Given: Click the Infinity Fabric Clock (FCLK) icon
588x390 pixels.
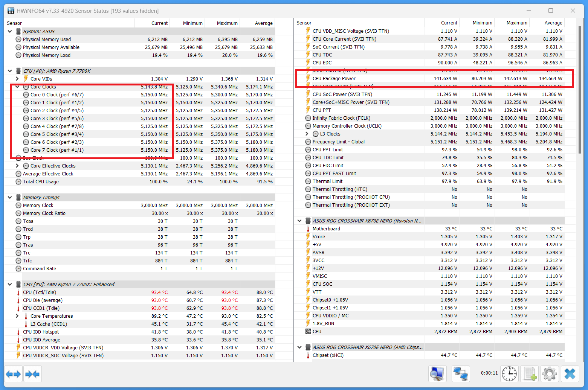Looking at the screenshot, I should click(308, 118).
